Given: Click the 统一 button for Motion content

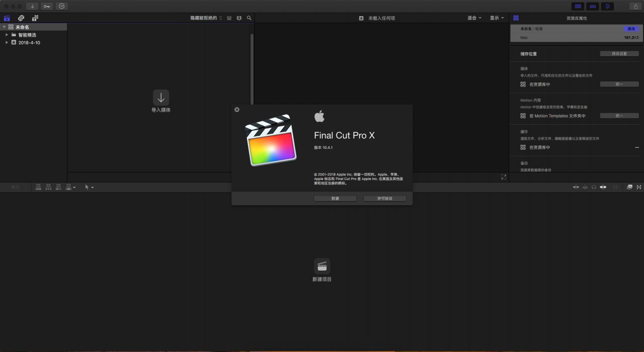Looking at the screenshot, I should 619,116.
